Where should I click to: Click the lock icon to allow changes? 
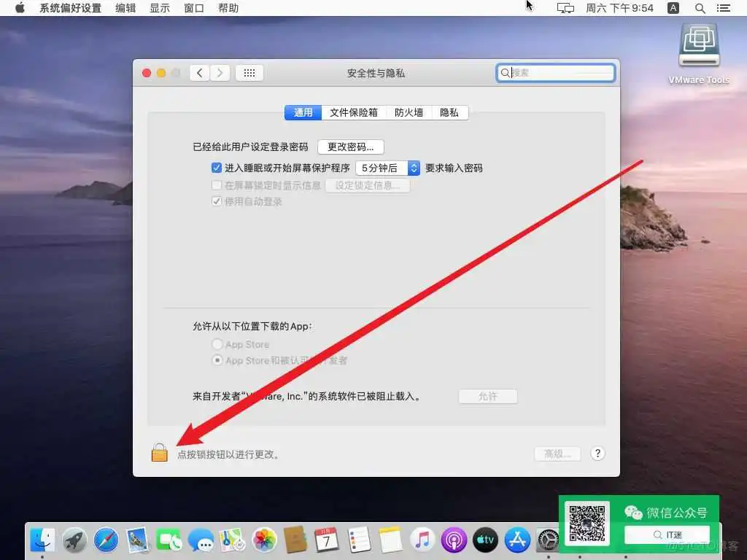(159, 453)
